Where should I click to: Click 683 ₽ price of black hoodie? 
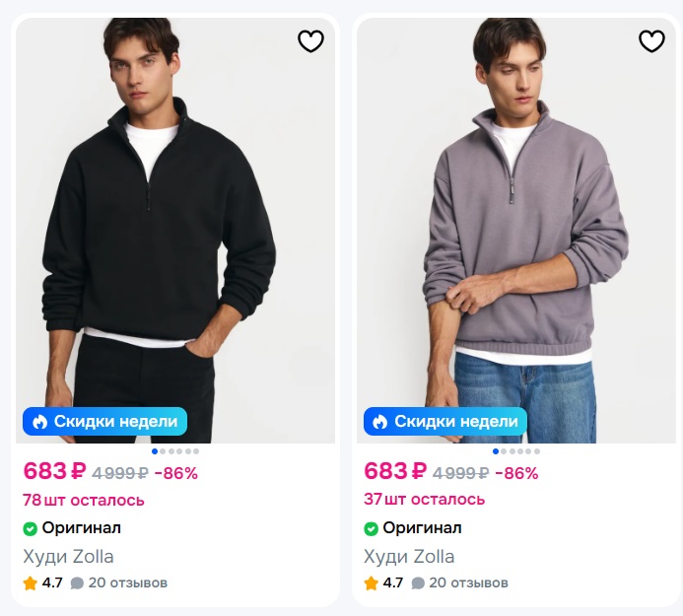pyautogui.click(x=55, y=471)
